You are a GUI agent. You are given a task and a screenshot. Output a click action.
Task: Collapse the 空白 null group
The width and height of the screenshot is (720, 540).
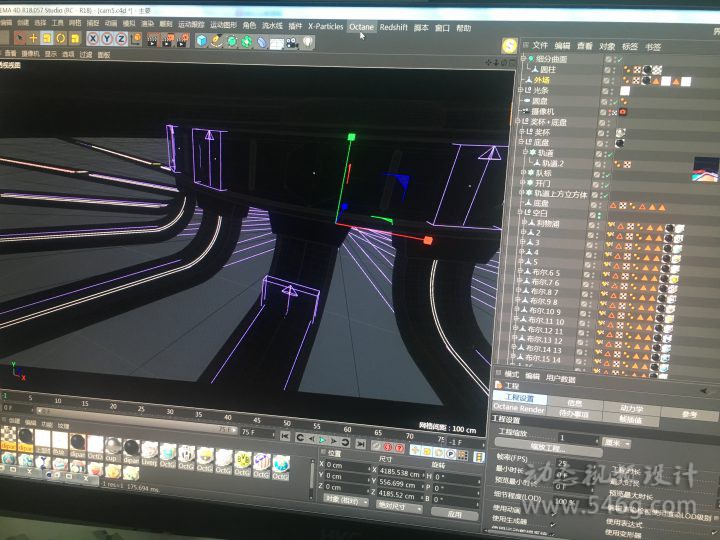519,213
